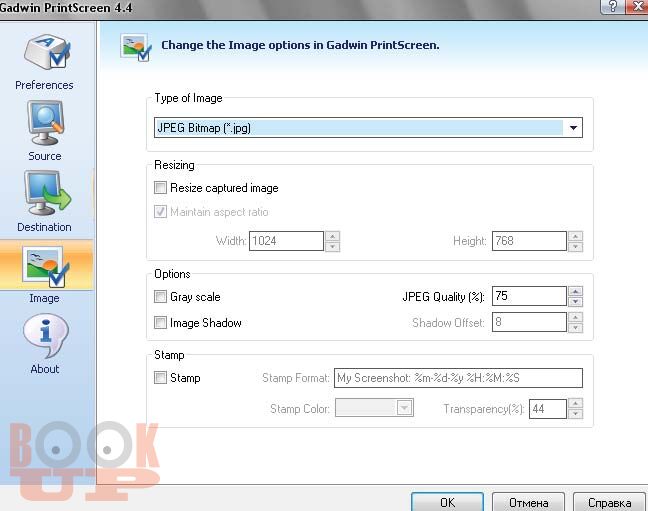648x511 pixels.
Task: Click the JPEG Bitmap (*.jpg) selection
Action: tap(358, 128)
